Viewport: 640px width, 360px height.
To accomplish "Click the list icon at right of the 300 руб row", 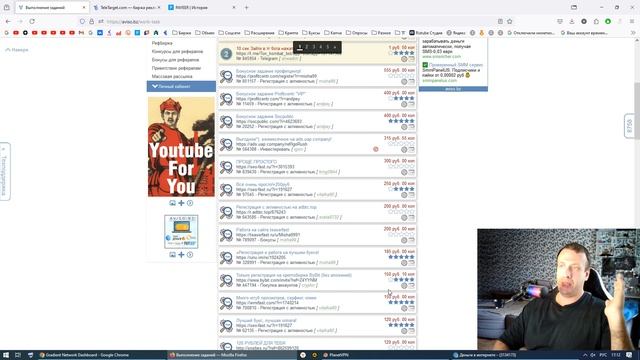I will 411,172.
